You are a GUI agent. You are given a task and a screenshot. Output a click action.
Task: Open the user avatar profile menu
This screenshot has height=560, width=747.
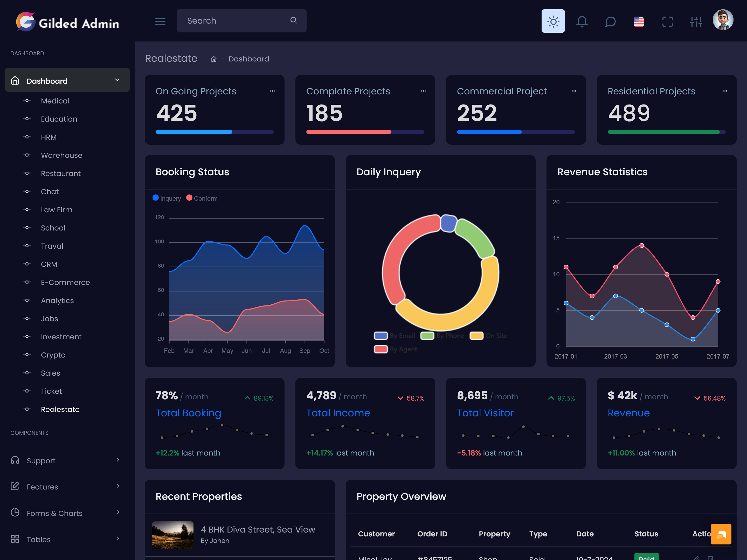click(723, 20)
